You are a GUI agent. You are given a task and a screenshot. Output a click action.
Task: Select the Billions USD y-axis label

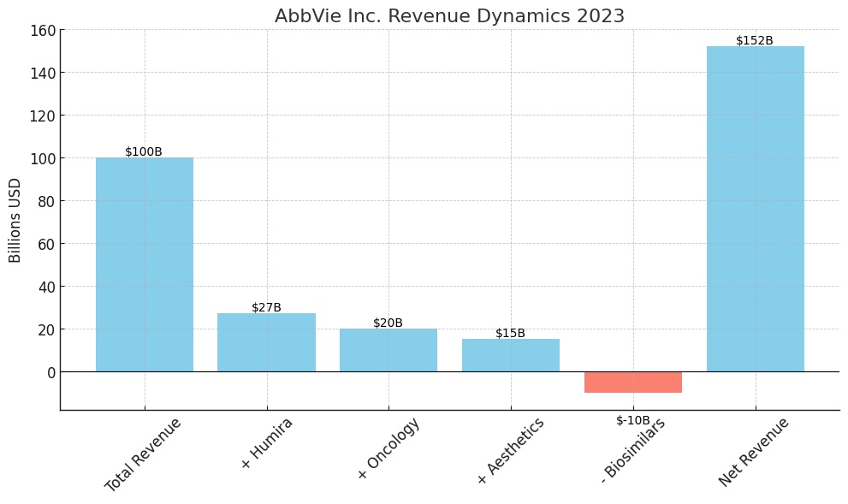pos(15,220)
